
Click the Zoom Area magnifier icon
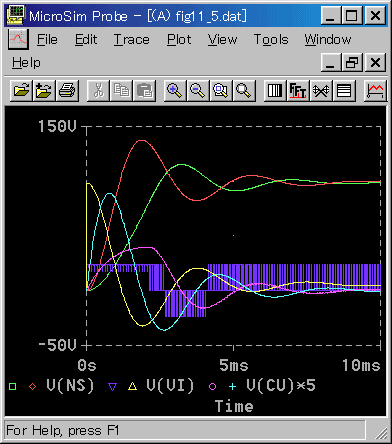coord(221,90)
